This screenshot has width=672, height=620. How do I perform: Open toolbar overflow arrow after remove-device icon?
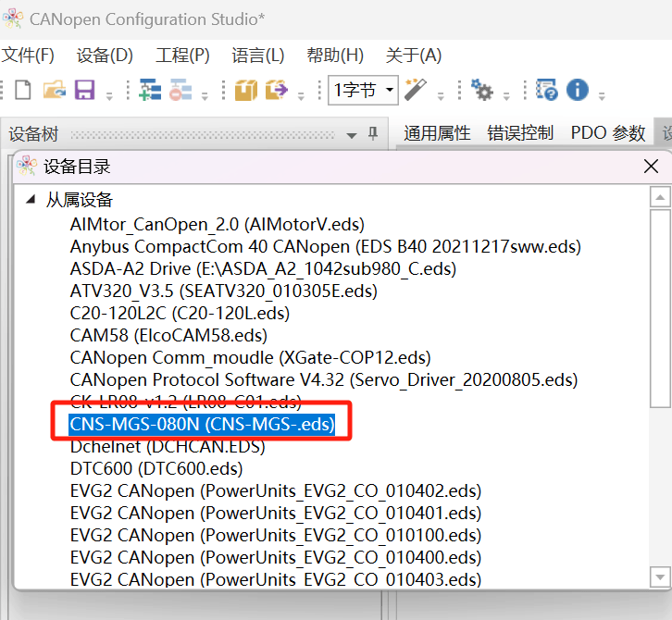205,96
